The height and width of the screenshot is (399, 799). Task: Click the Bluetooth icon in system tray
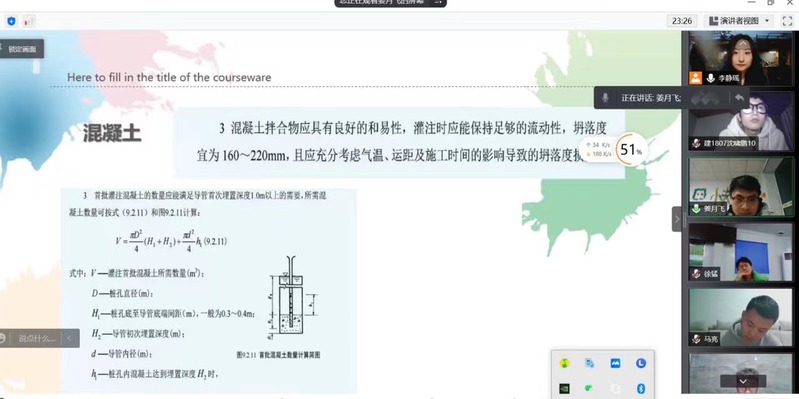click(x=641, y=389)
